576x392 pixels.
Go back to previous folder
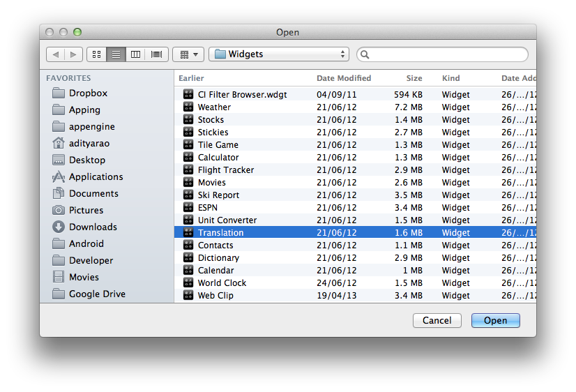(56, 54)
